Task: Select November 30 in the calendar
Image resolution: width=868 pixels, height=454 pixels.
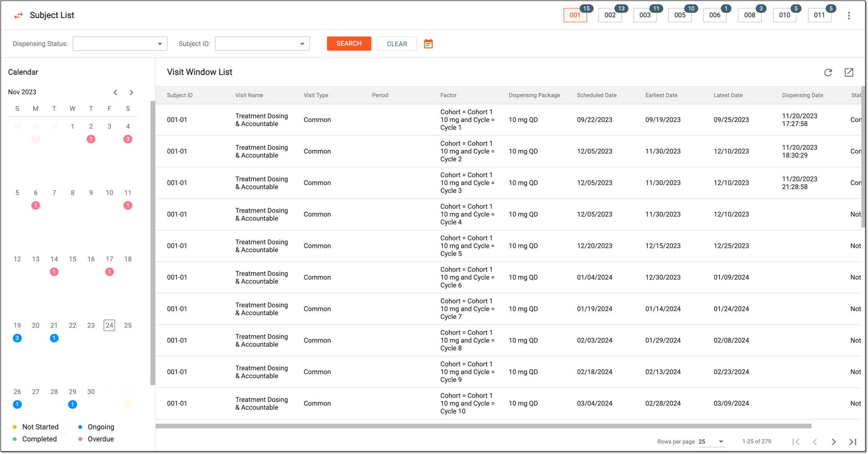Action: [91, 392]
